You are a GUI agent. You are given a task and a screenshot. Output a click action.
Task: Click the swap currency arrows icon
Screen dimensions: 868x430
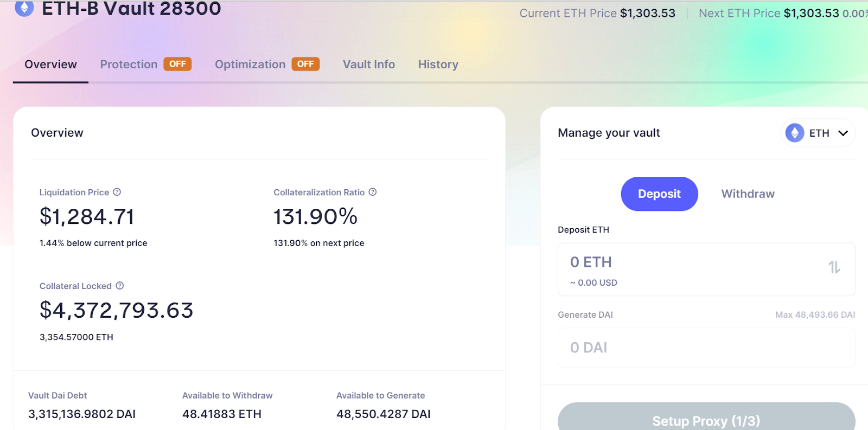point(834,267)
